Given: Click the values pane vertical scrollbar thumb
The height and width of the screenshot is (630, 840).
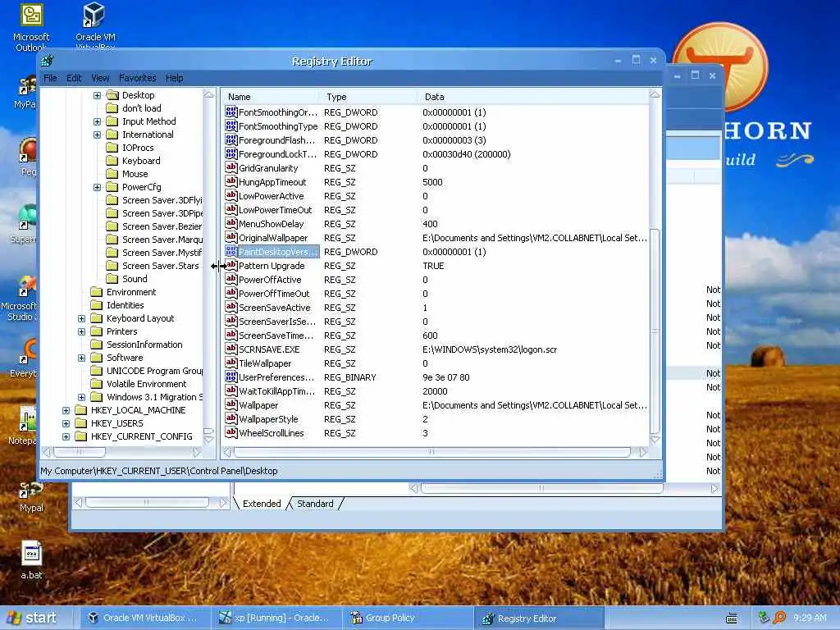Looking at the screenshot, I should [x=655, y=330].
